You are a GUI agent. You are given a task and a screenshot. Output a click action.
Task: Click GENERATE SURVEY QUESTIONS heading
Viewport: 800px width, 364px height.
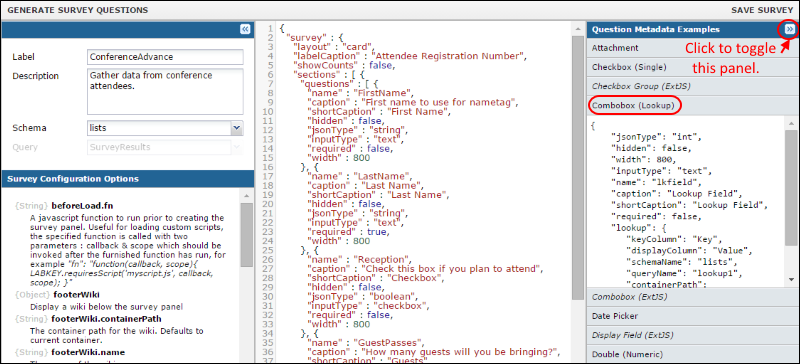tap(78, 10)
